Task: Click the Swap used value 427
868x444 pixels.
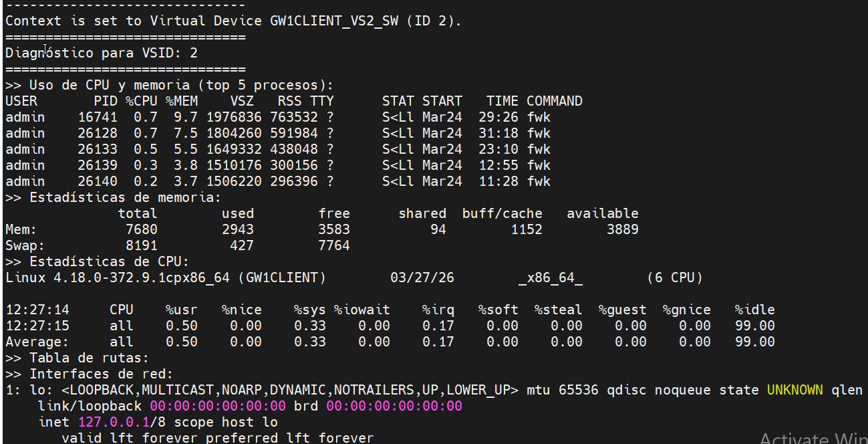Action: [x=241, y=245]
